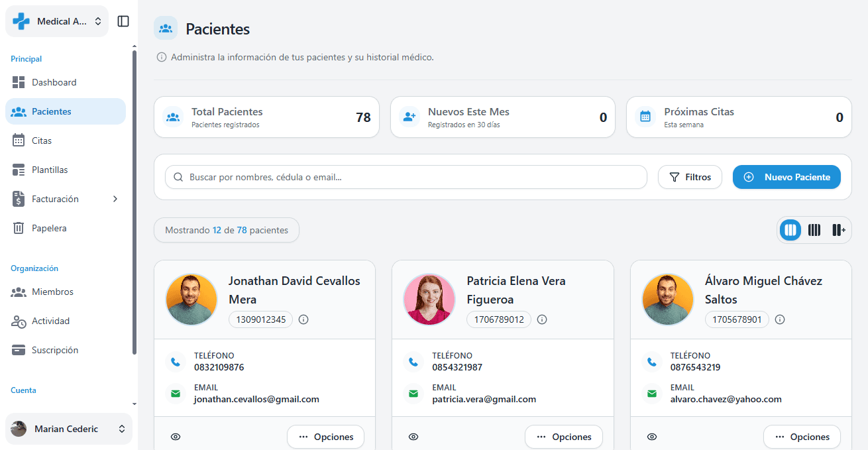Open Dashboard in the sidebar
This screenshot has width=868, height=450.
[x=66, y=82]
